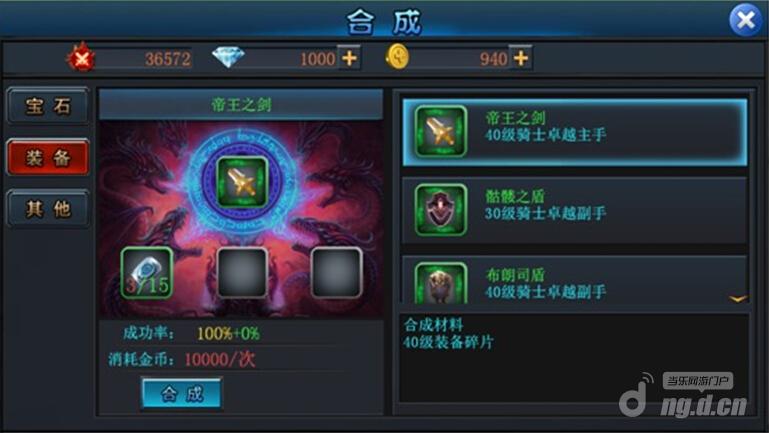
Task: Click the gold coin currency icon
Action: [397, 57]
